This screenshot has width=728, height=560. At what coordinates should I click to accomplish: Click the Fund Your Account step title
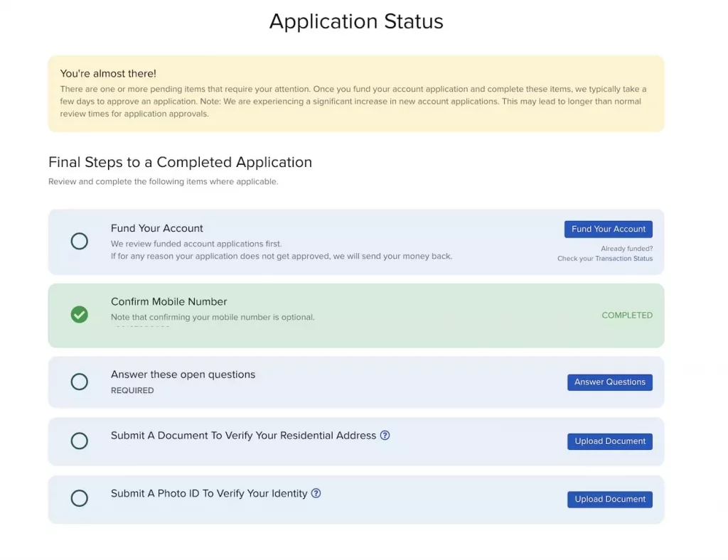click(x=156, y=228)
